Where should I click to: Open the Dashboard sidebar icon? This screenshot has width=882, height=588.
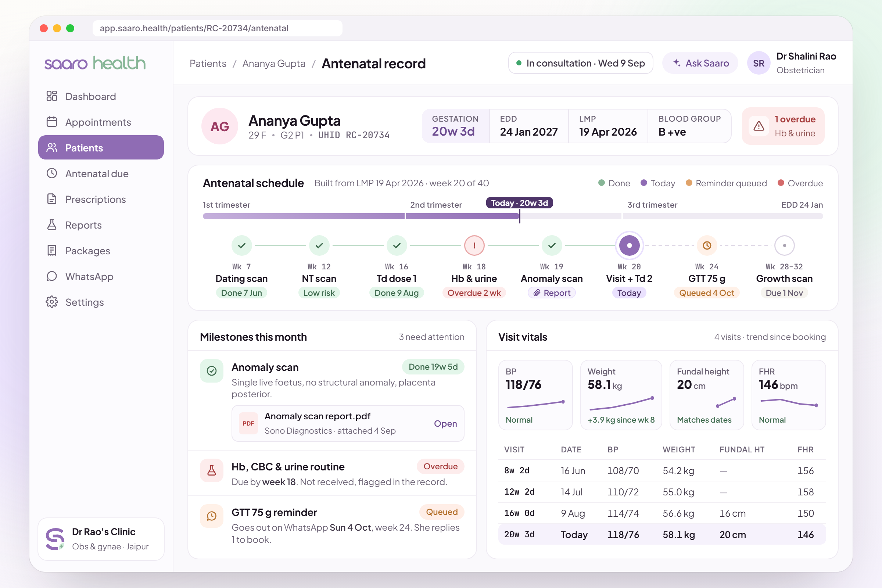click(52, 96)
